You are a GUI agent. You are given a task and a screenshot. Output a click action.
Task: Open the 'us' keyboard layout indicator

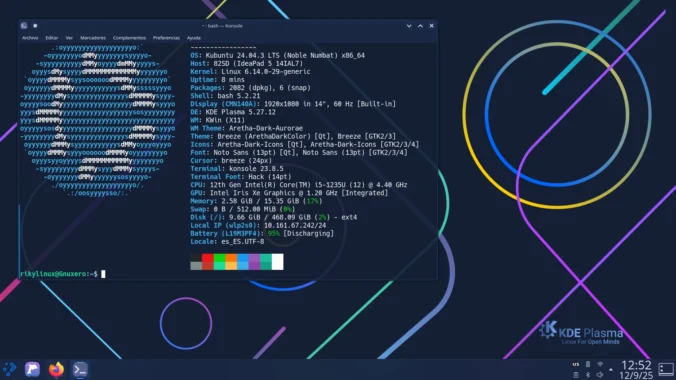coord(576,364)
